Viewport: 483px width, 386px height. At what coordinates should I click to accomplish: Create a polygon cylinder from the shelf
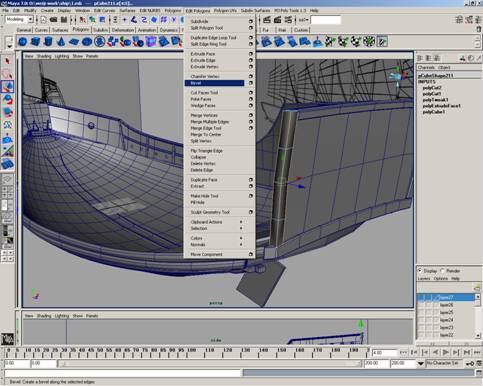(48, 42)
